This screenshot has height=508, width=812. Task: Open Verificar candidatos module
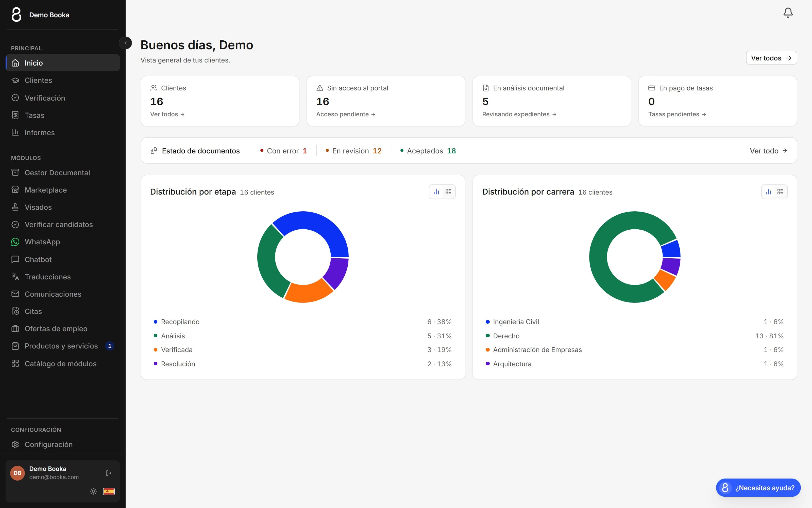coord(63,225)
